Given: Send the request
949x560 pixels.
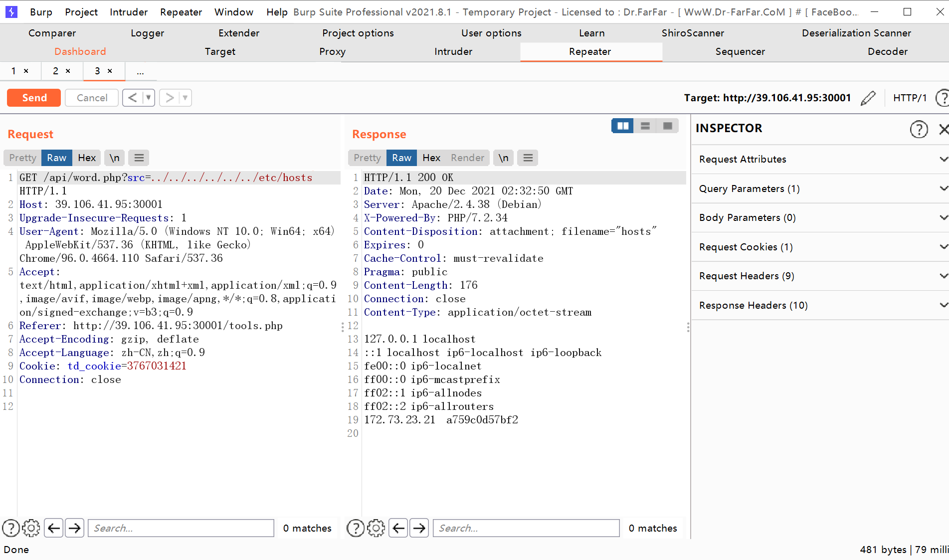Looking at the screenshot, I should (x=34, y=98).
